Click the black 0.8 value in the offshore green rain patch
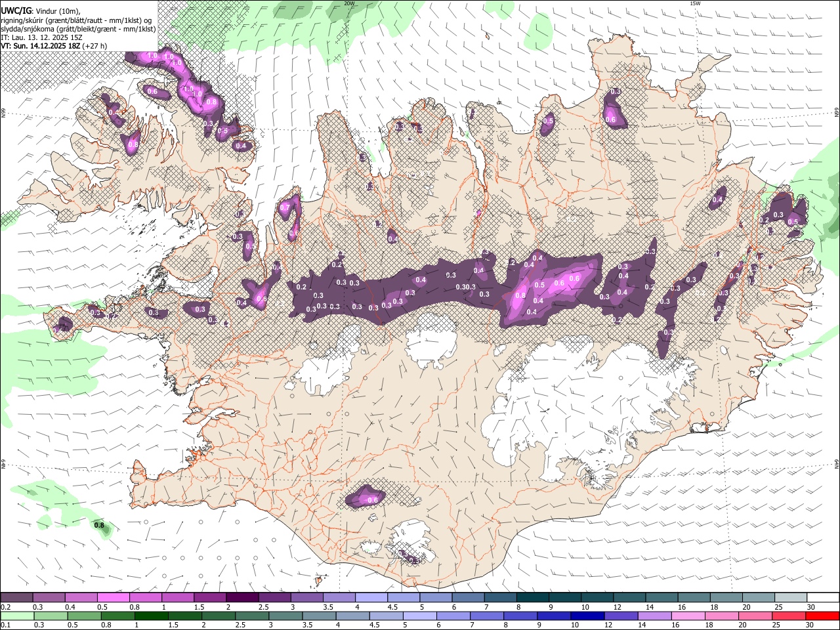This screenshot has height=630, width=840. 99,525
